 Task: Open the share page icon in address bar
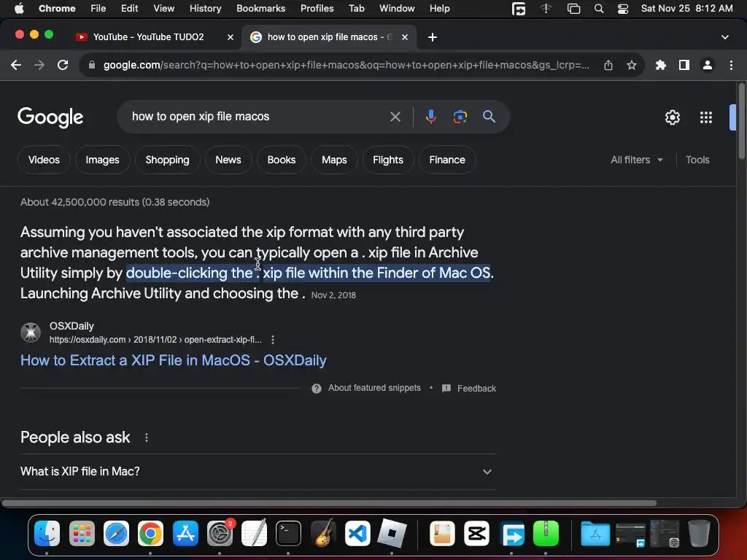tap(608, 65)
